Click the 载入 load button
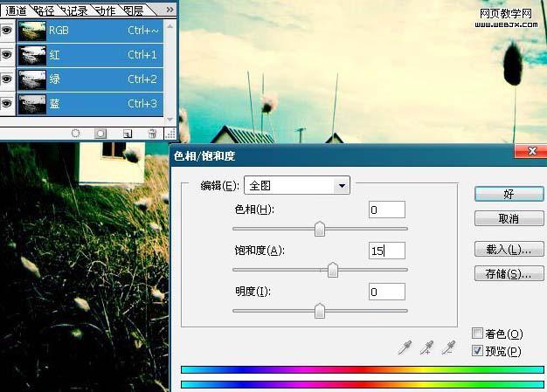547x392 pixels. (509, 249)
